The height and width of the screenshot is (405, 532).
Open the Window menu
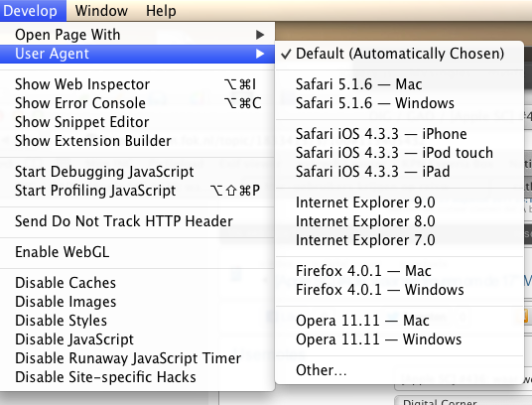coord(101,11)
